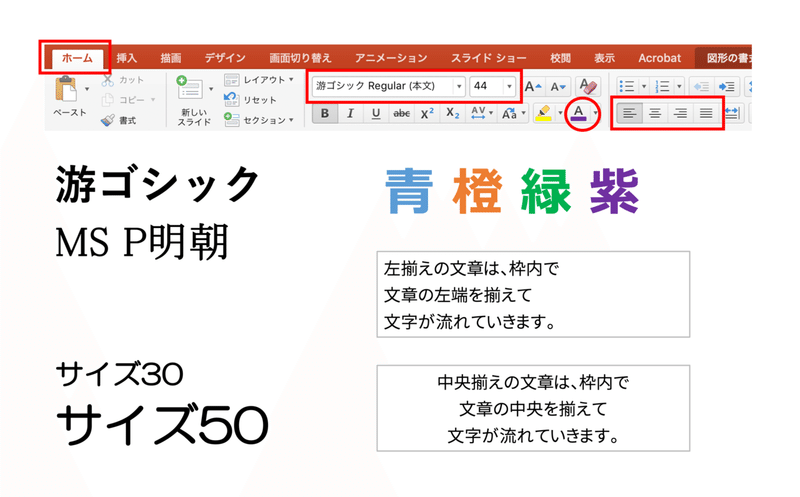
Task: Open the スライド ショー tab
Action: [x=488, y=58]
